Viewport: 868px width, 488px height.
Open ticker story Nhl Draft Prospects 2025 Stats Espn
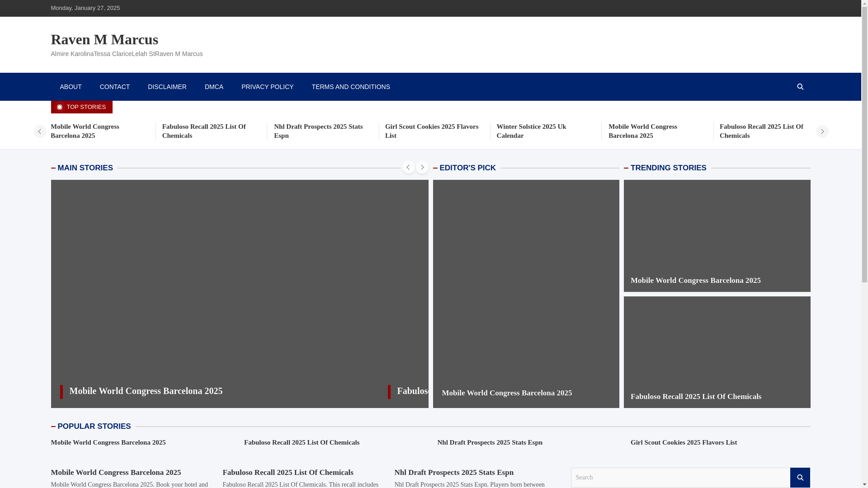coord(318,131)
